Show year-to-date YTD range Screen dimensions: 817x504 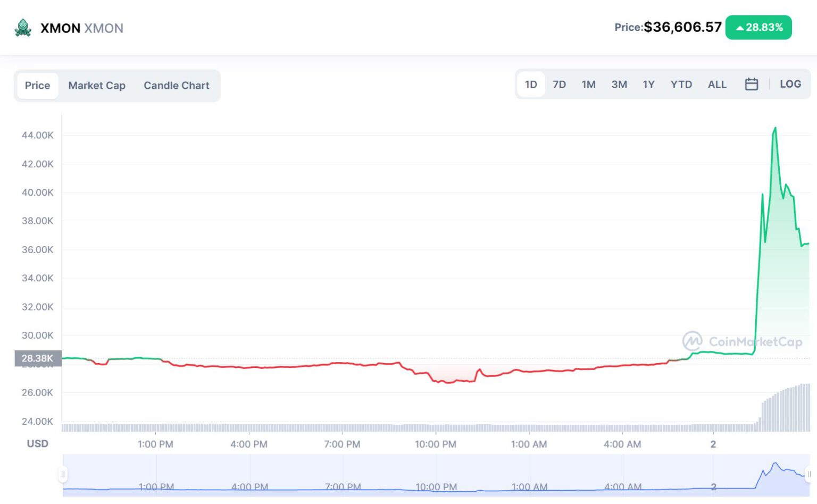pyautogui.click(x=681, y=85)
